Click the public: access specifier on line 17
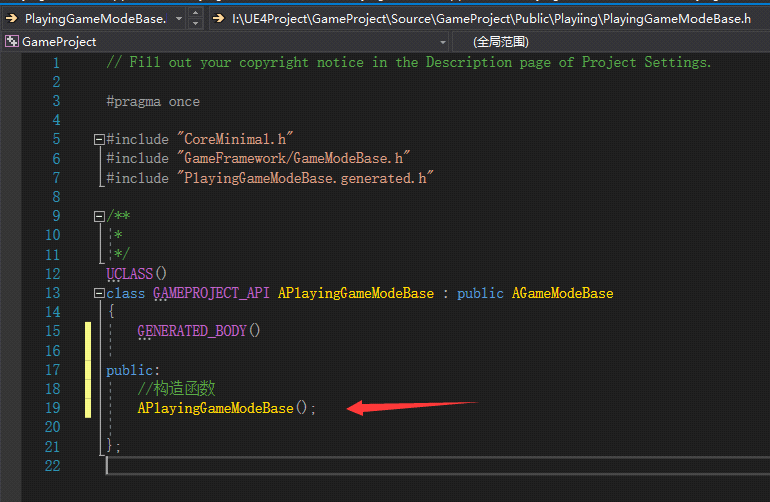Screen dimensions: 770x502 point(133,370)
